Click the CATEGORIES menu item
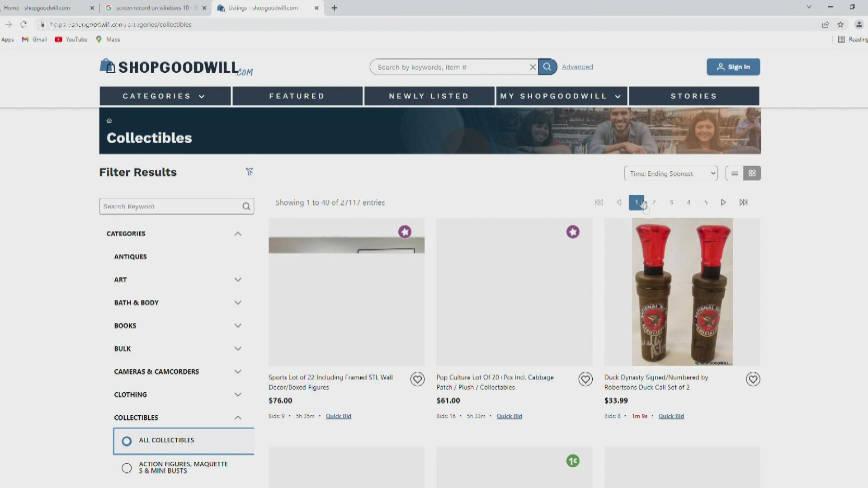 tap(164, 96)
